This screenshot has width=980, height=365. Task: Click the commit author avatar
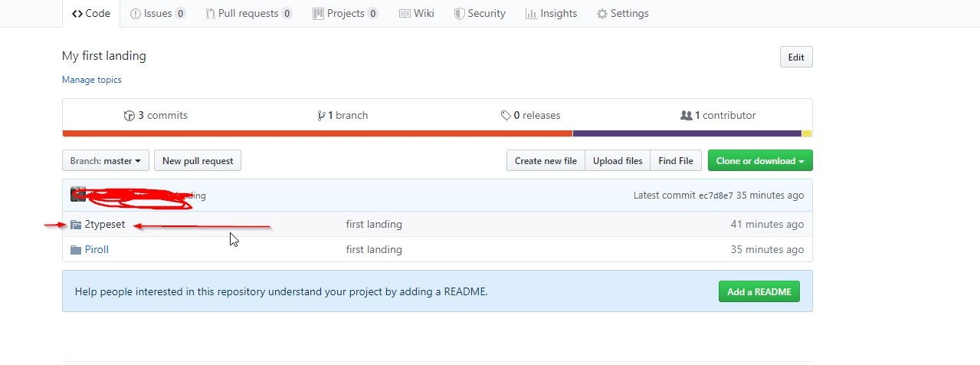coord(77,195)
